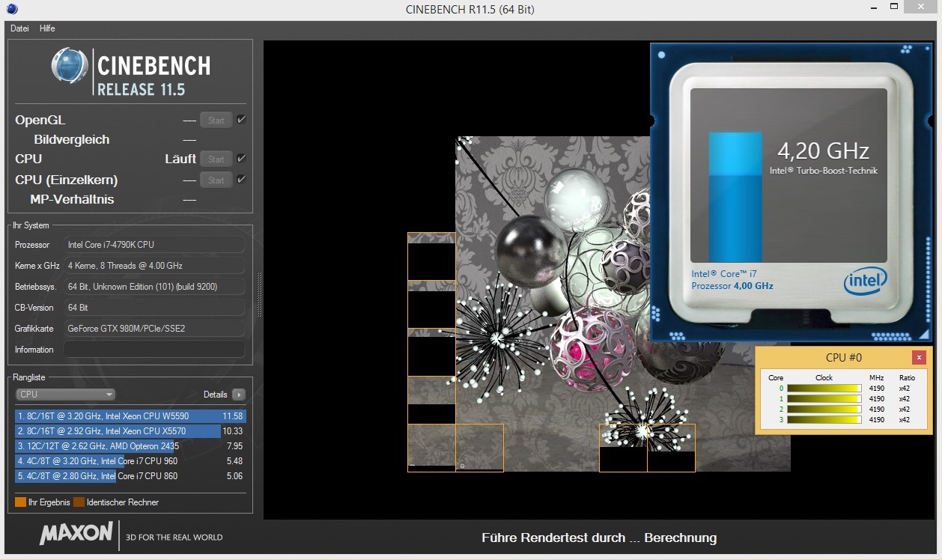Click the Cinebench sphere logo in the header
942x560 pixels.
pos(69,65)
